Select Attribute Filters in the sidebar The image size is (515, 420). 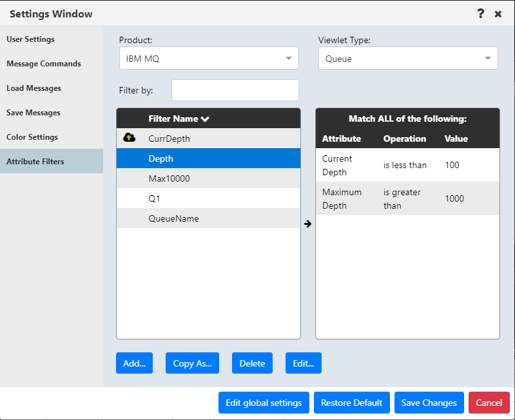(52, 161)
